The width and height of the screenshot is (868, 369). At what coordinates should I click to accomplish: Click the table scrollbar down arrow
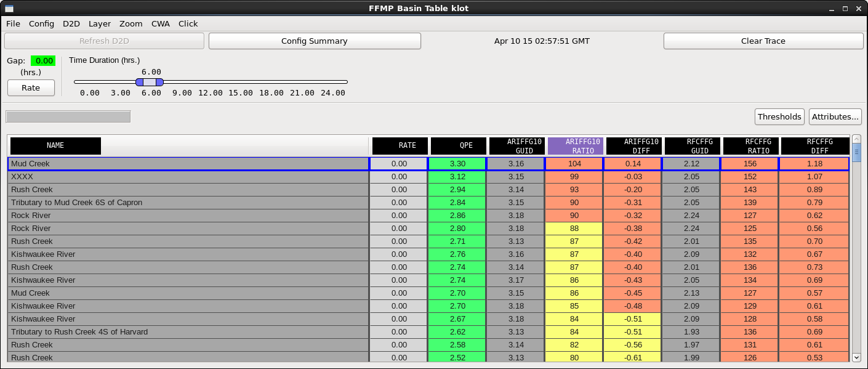click(856, 357)
